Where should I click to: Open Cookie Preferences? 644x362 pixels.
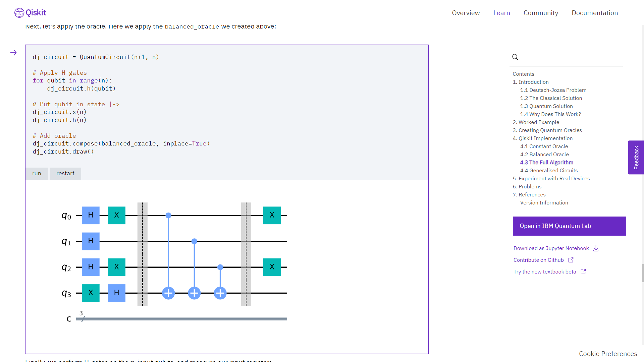point(608,354)
